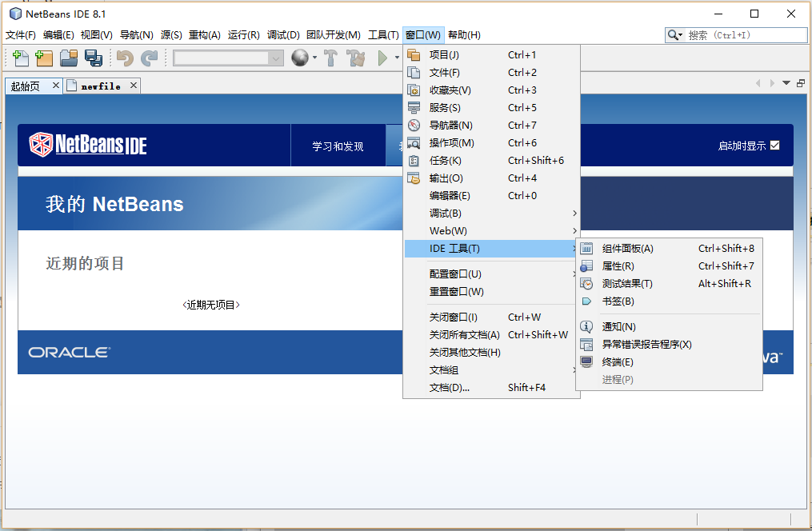Click the NetBeans IDE logo
The image size is (812, 531).
(88, 145)
